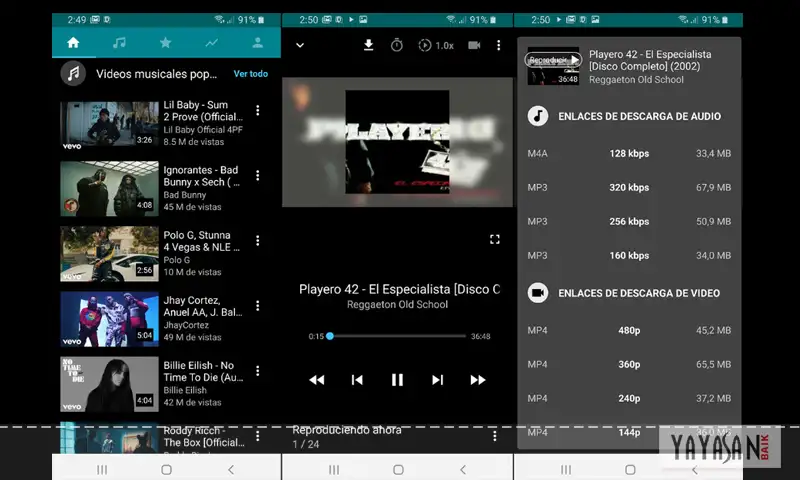
Task: Play the Ignorantes video thumbnail
Action: coord(109,189)
